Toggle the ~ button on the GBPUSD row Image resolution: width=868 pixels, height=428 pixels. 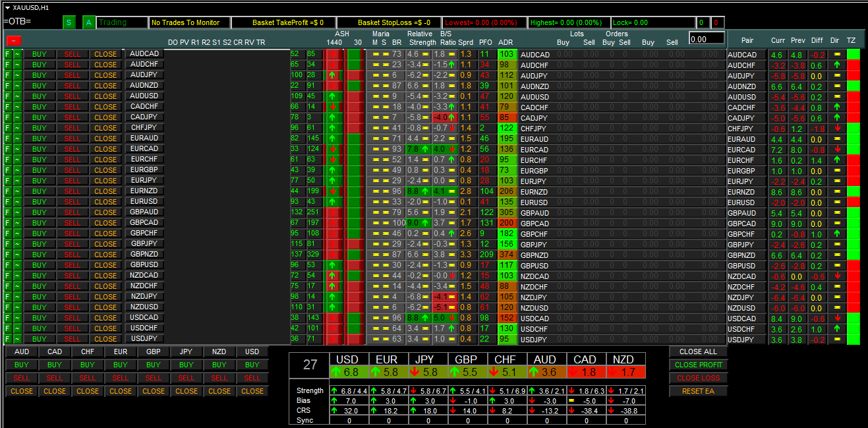[18, 265]
